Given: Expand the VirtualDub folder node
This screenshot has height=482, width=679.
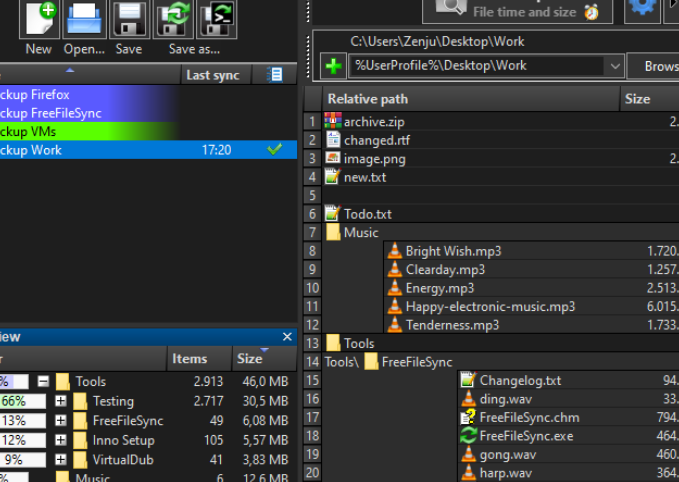Looking at the screenshot, I should click(61, 459).
